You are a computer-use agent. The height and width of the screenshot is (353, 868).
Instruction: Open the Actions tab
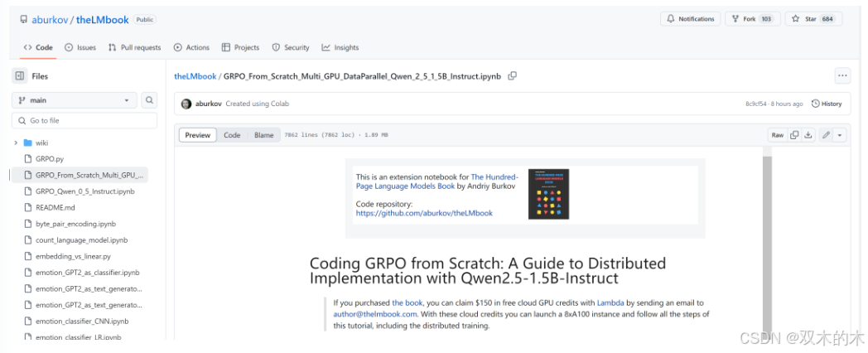tap(191, 48)
